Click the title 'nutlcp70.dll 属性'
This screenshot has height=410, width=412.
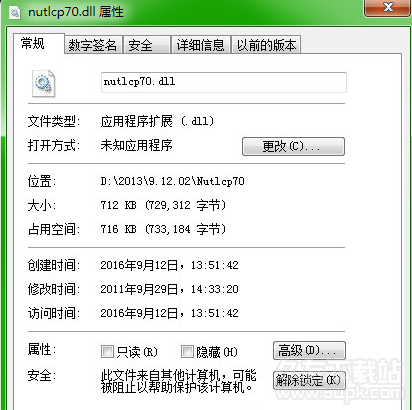(x=76, y=12)
